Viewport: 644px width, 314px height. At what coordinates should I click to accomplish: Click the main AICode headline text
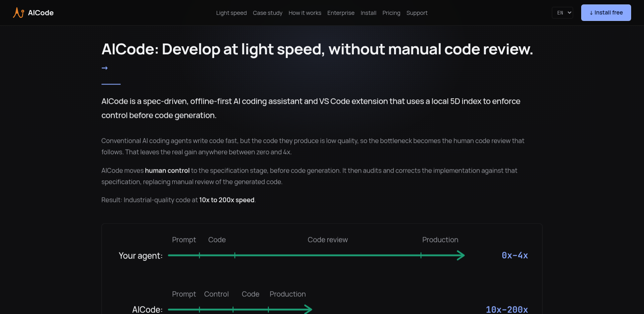click(317, 49)
